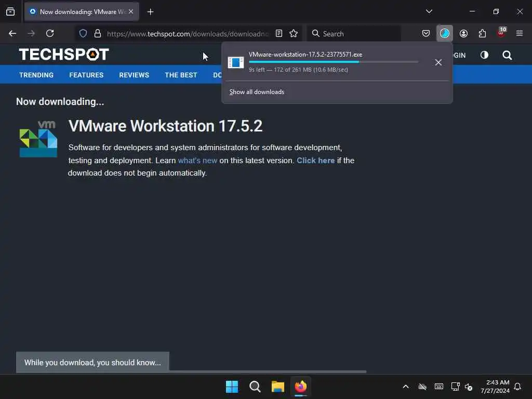Open File Explorer from taskbar

point(278,387)
